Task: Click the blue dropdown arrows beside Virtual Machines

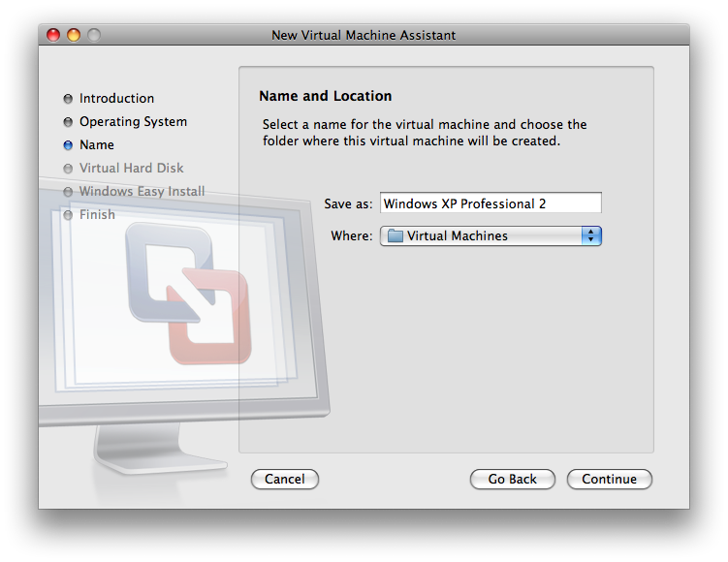Action: click(x=591, y=235)
